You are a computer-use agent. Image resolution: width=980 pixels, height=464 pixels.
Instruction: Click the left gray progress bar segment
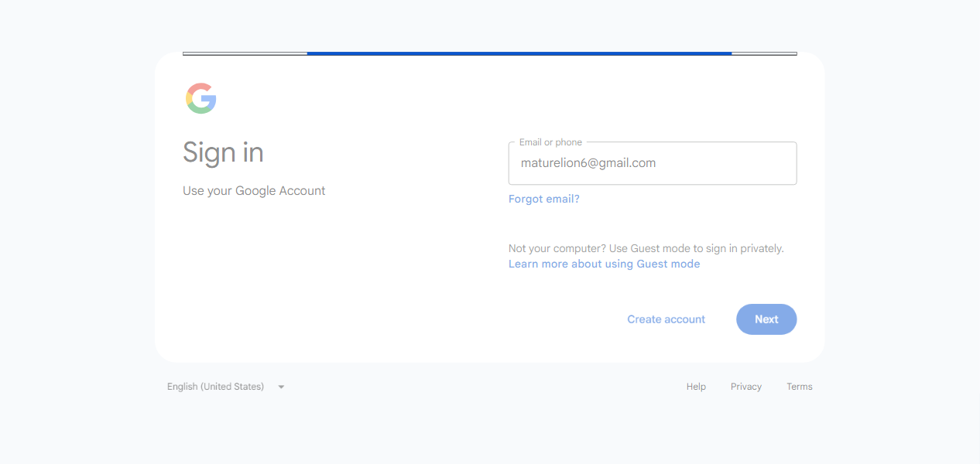point(245,53)
